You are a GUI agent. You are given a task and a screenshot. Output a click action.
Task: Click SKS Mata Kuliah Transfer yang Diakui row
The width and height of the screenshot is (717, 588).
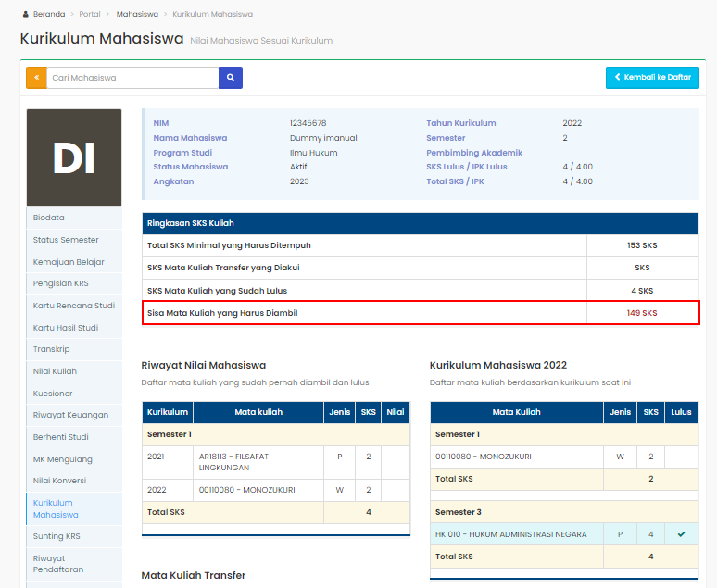pyautogui.click(x=420, y=268)
